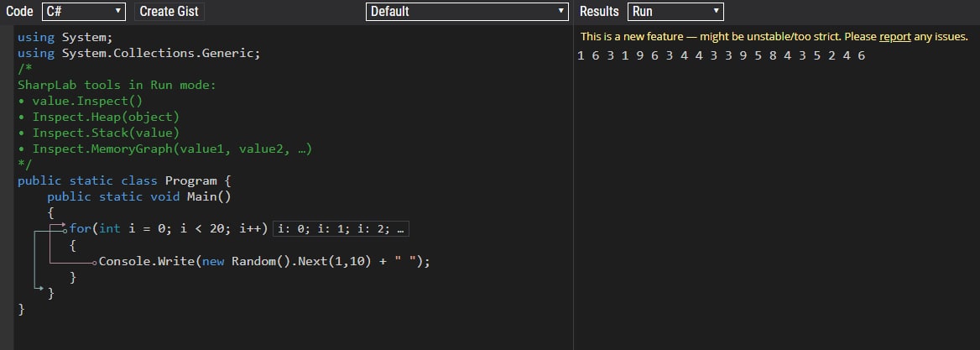Screen dimensions: 980x350
Task: Click the output numbers in Results
Action: click(x=722, y=55)
